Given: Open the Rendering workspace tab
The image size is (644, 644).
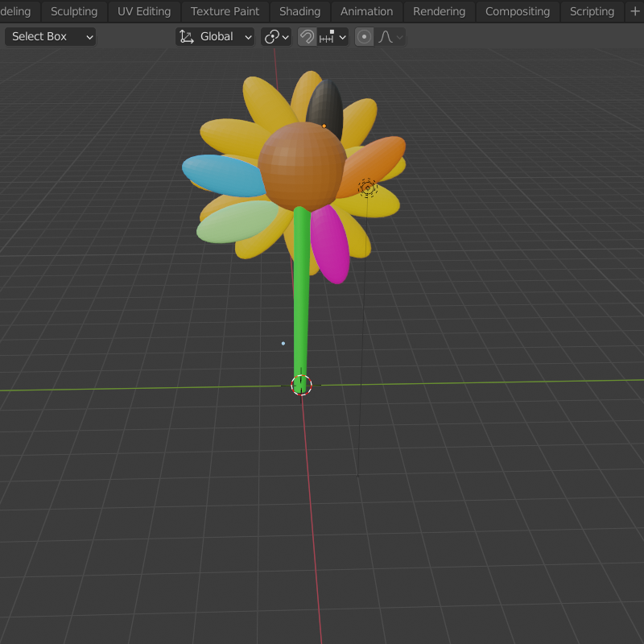Looking at the screenshot, I should [x=439, y=11].
